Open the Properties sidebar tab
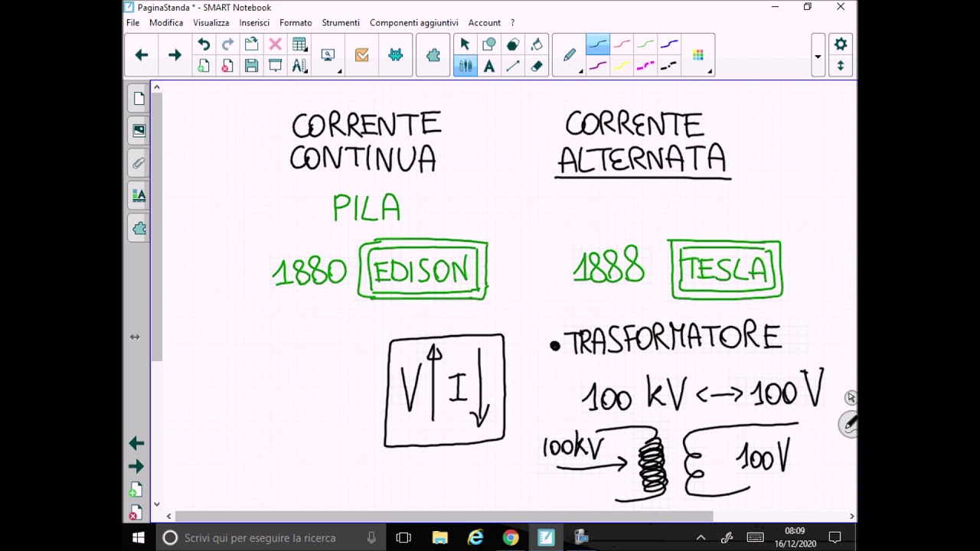Image resolution: width=980 pixels, height=551 pixels. (x=139, y=196)
